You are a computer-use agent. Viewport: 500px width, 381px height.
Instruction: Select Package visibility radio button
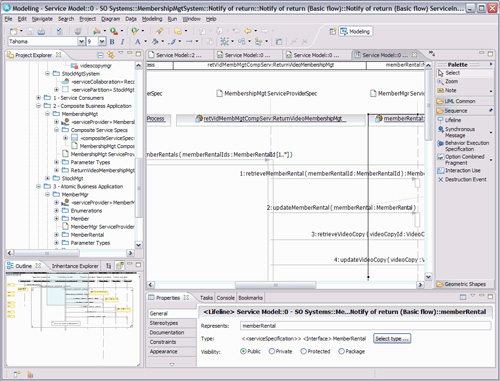[341, 351]
